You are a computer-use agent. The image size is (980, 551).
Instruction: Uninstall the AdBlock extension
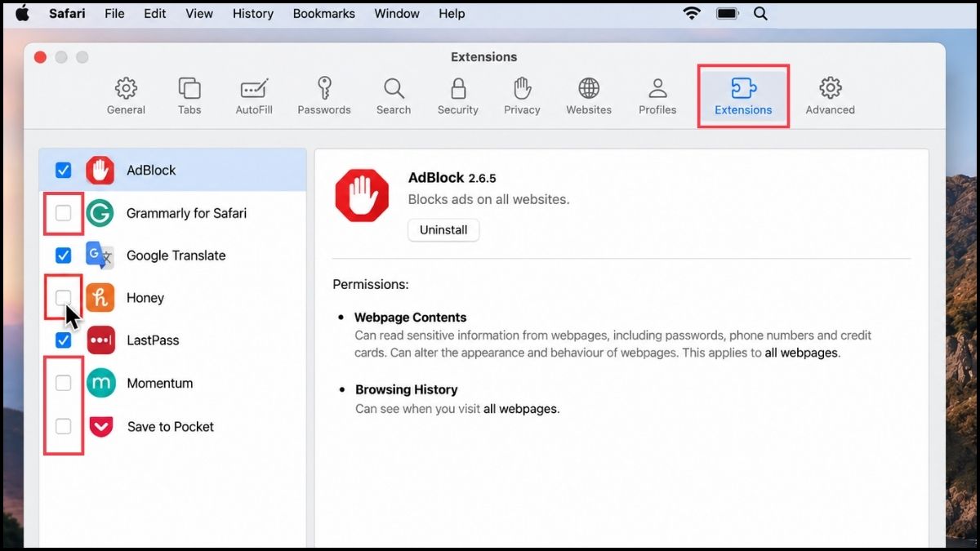click(443, 230)
